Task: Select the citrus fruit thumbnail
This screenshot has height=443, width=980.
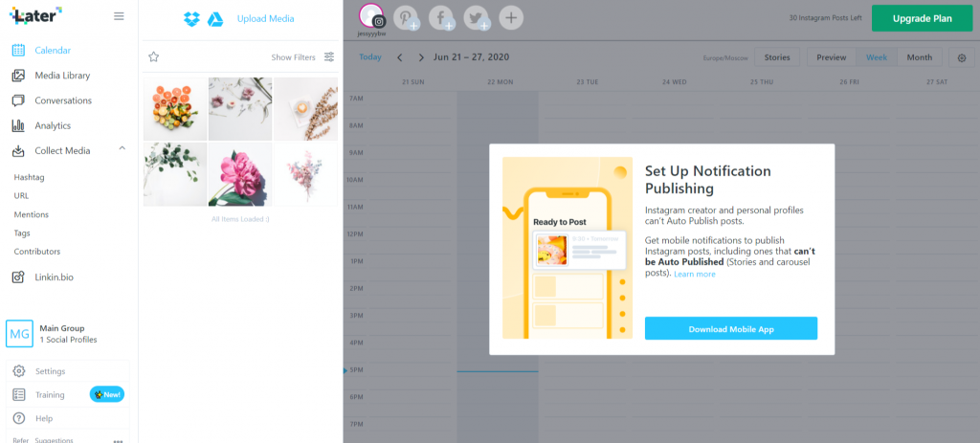Action: pos(175,109)
